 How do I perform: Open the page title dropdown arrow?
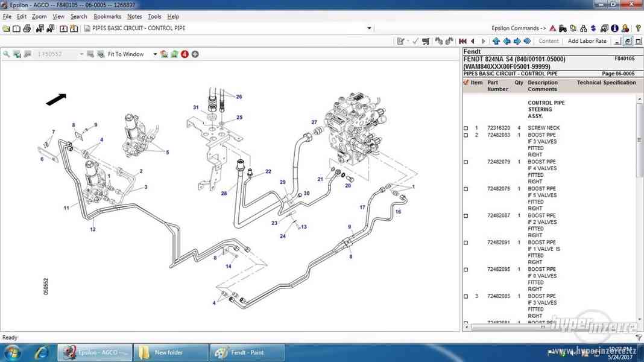369,28
